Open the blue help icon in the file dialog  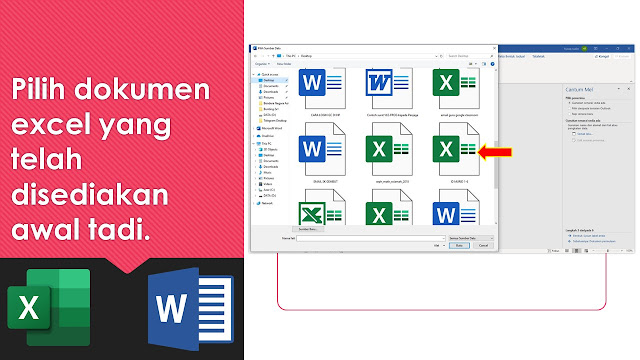(492, 64)
